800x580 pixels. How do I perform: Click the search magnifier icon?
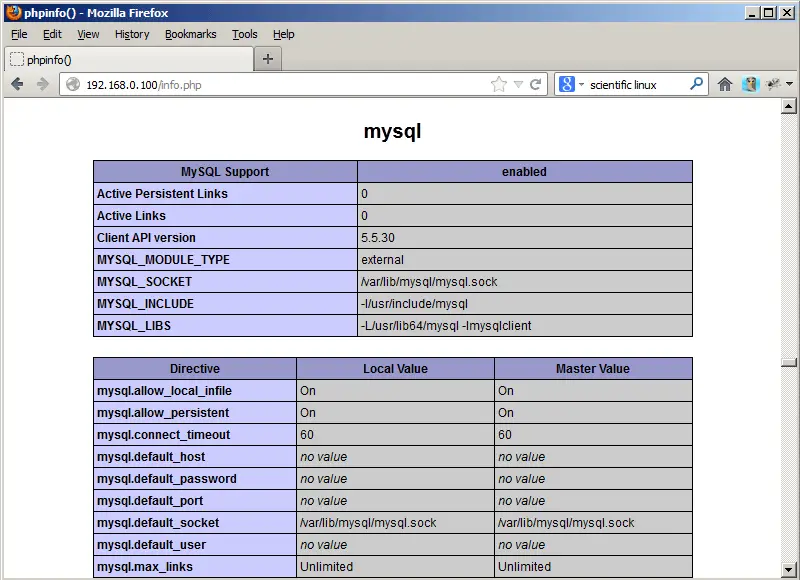click(696, 84)
